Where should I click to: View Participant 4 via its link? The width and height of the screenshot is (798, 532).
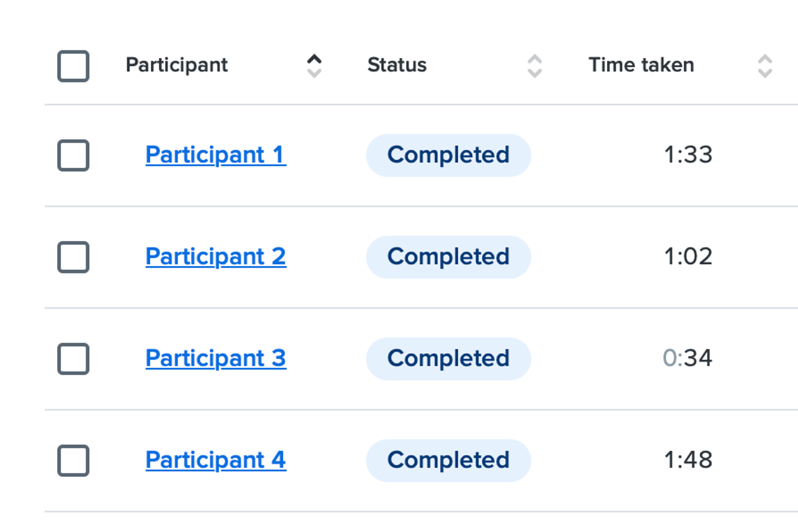tap(216, 460)
